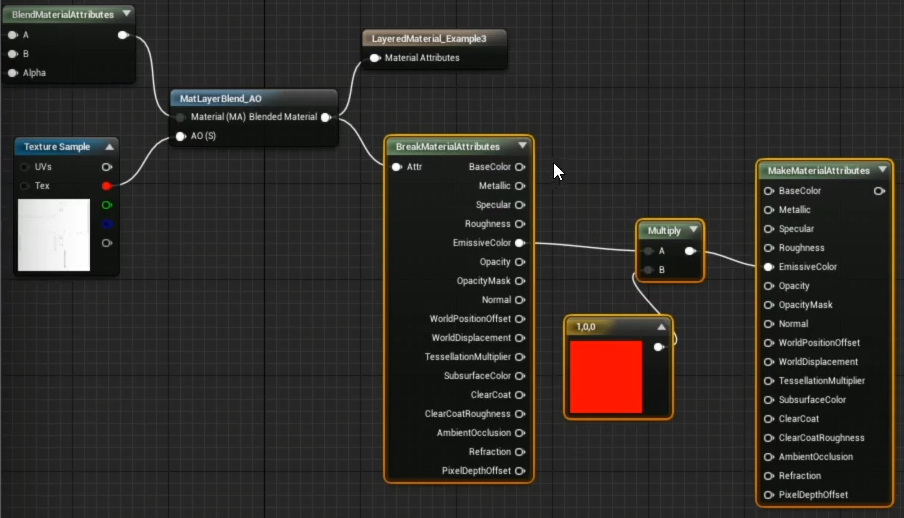
Task: Click the BreakMaterialAttributes SubsurfaceColor output pin
Action: 520,376
